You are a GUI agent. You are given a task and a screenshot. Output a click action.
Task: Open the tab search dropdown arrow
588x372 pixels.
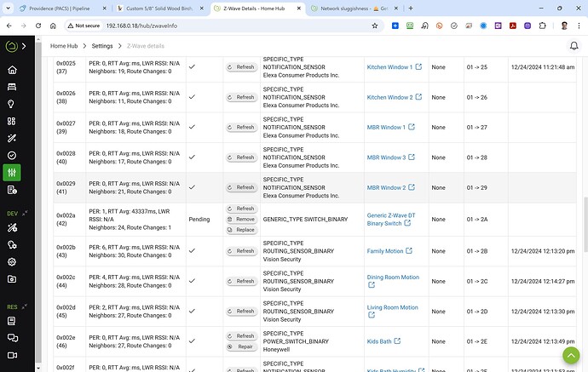(8, 9)
